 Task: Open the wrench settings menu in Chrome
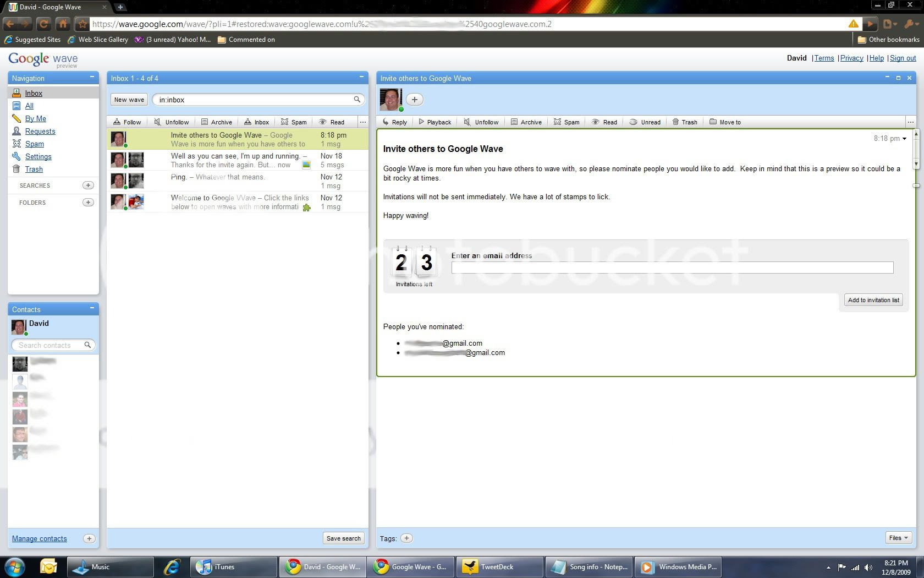point(910,24)
